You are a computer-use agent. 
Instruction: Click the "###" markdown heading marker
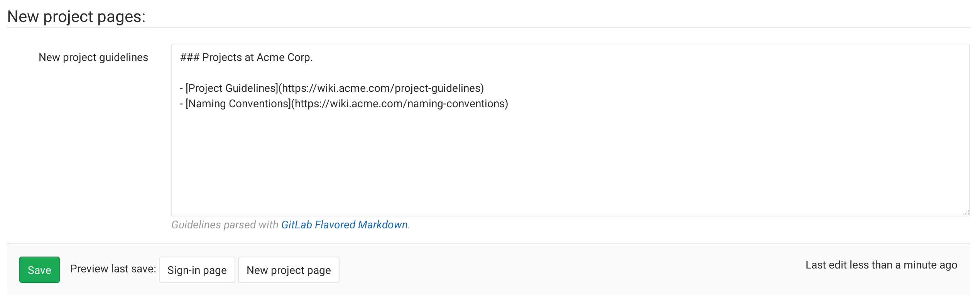point(189,57)
